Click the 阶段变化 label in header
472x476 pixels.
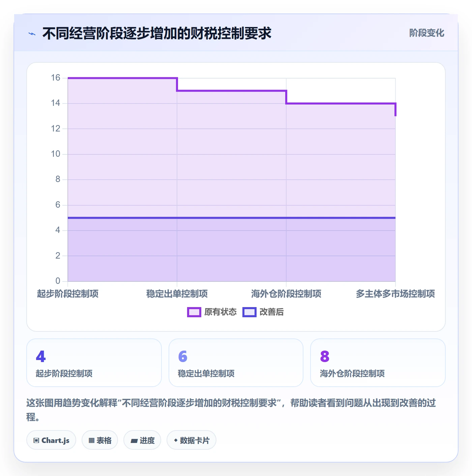(x=426, y=33)
